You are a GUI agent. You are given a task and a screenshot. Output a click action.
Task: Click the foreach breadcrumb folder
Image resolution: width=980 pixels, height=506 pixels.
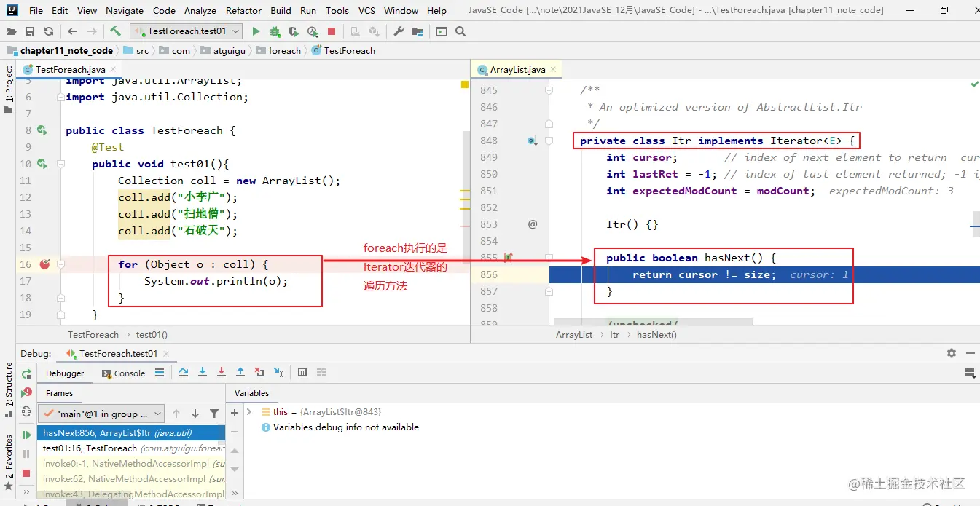pos(278,50)
